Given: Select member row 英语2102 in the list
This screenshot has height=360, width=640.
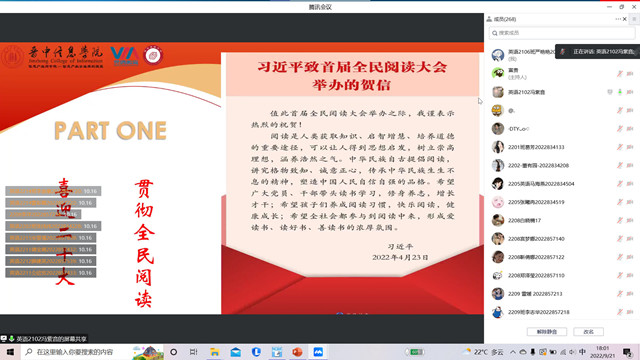Looking at the screenshot, I should tap(562, 92).
